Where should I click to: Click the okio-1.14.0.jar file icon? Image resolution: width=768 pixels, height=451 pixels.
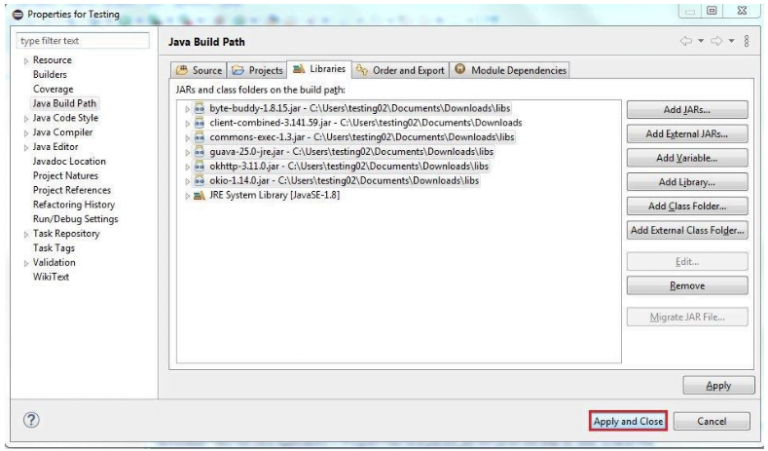(199, 181)
